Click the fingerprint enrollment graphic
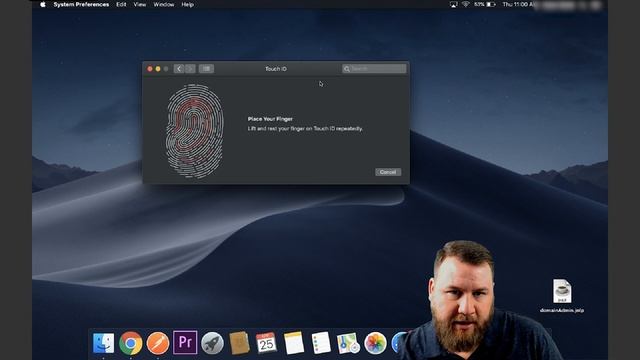The height and width of the screenshot is (360, 640). click(195, 131)
